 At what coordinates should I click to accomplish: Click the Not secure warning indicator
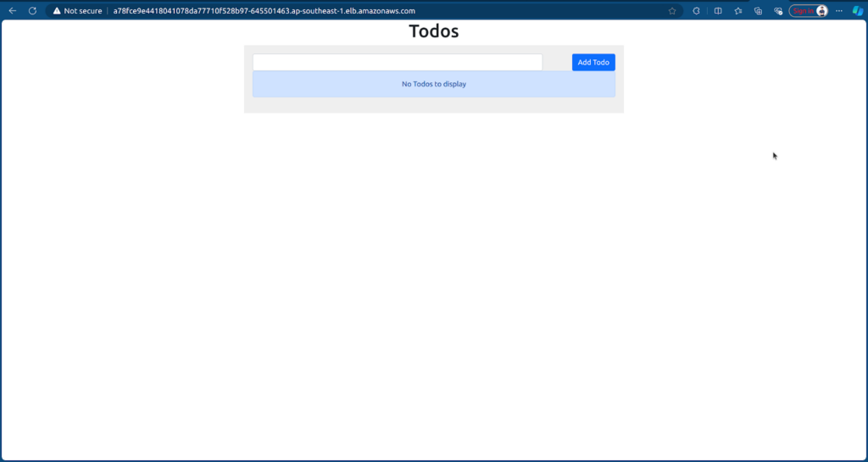pos(77,11)
